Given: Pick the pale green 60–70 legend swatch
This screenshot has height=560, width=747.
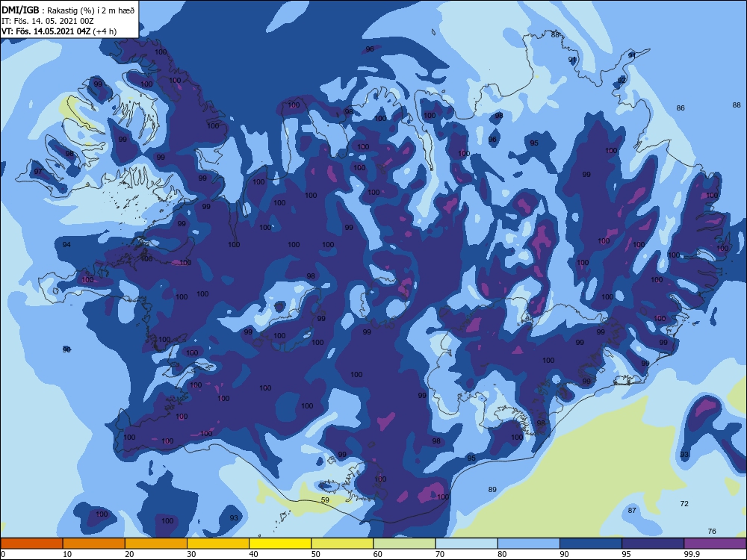Looking at the screenshot, I should [404, 544].
